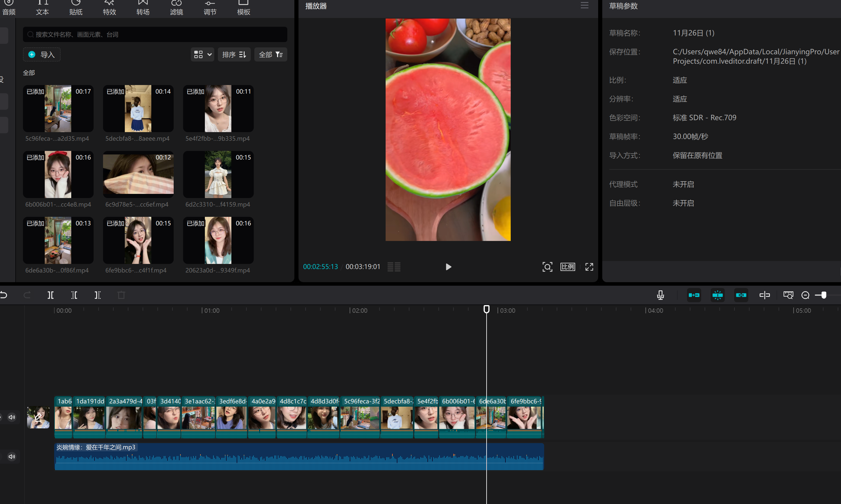The width and height of the screenshot is (841, 504).
Task: Select the 特效 effects tab
Action: 110,8
